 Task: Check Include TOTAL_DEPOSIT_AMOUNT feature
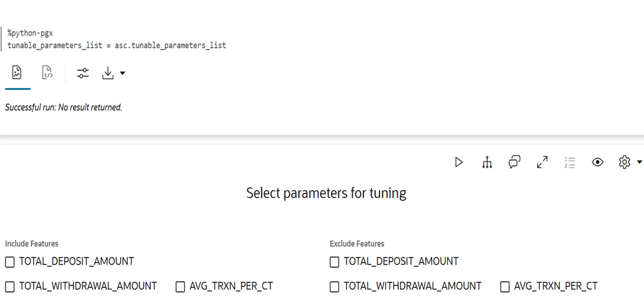point(10,262)
